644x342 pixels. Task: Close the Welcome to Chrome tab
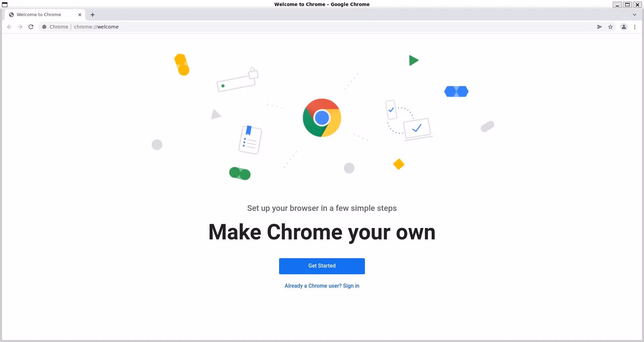click(x=80, y=15)
